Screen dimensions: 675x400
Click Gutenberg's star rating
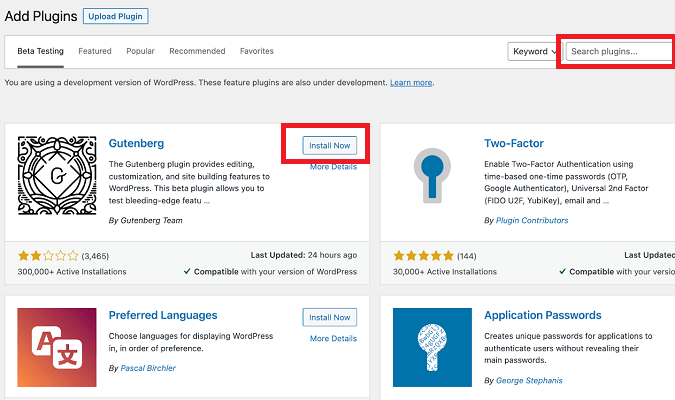pos(48,256)
